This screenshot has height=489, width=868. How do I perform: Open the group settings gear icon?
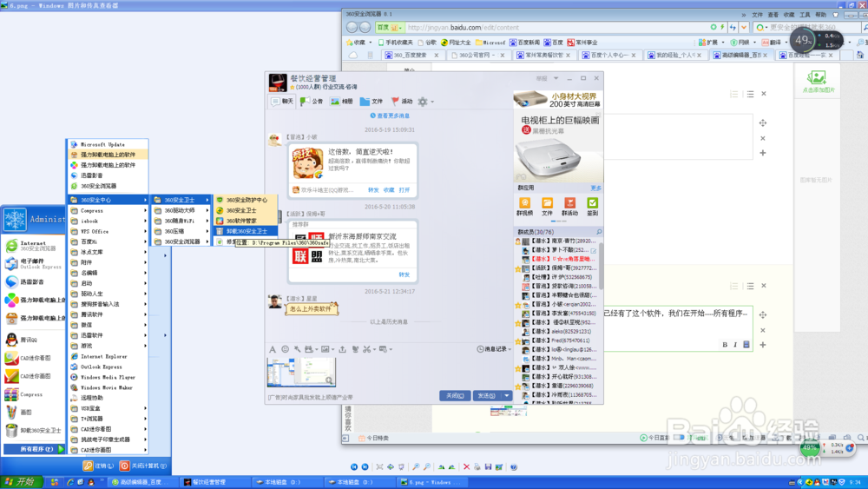(423, 102)
